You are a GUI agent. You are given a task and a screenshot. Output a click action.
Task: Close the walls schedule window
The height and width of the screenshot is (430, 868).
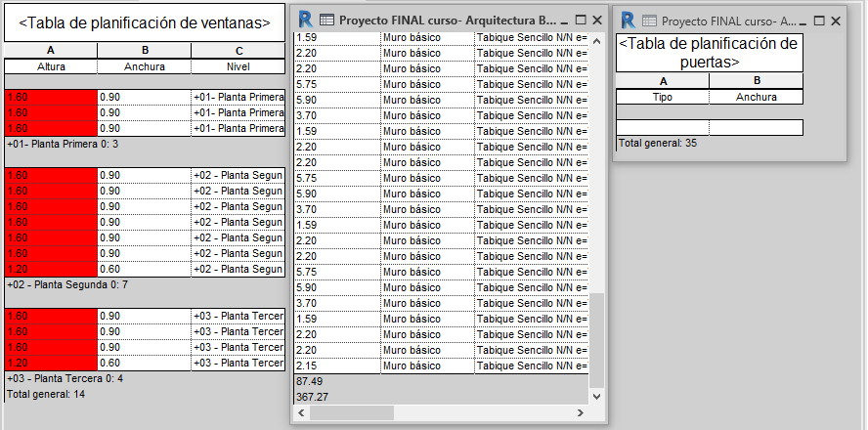click(x=596, y=20)
